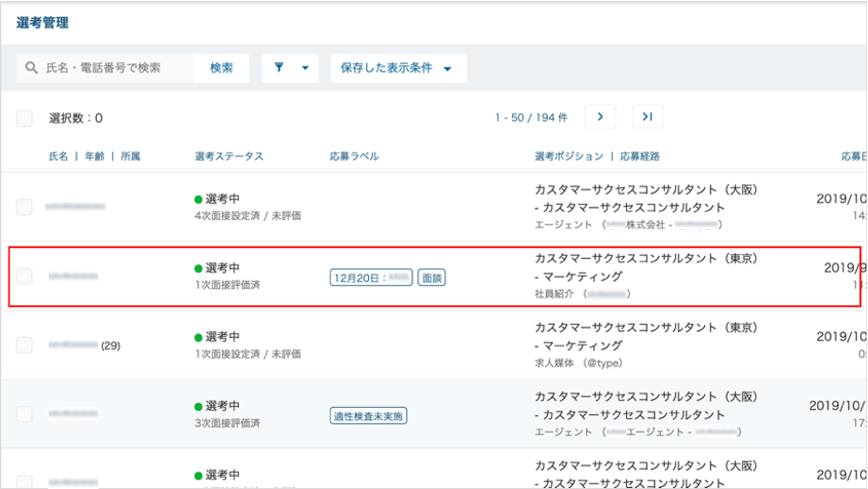Click the 検索 button
This screenshot has width=868, height=489.
pyautogui.click(x=221, y=68)
